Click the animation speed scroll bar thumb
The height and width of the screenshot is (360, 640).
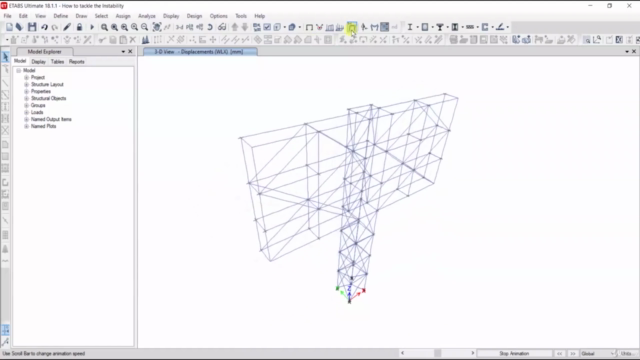click(438, 353)
